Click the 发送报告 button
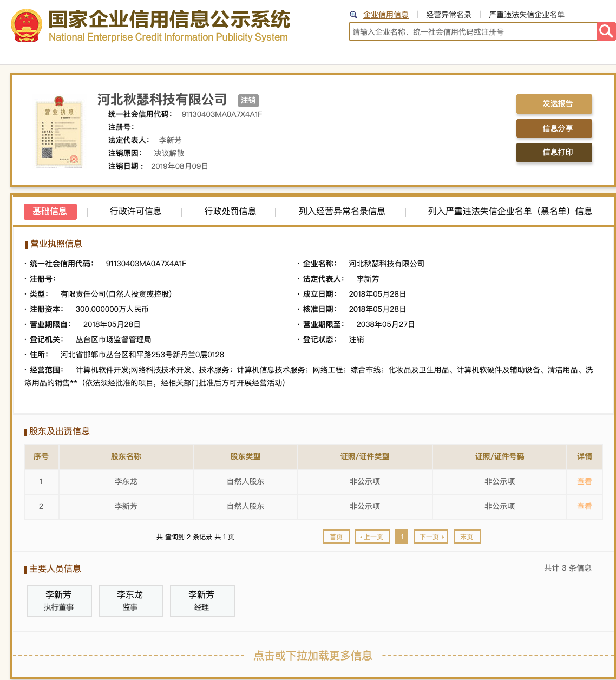Screen dimensions: 616x680 point(554,103)
